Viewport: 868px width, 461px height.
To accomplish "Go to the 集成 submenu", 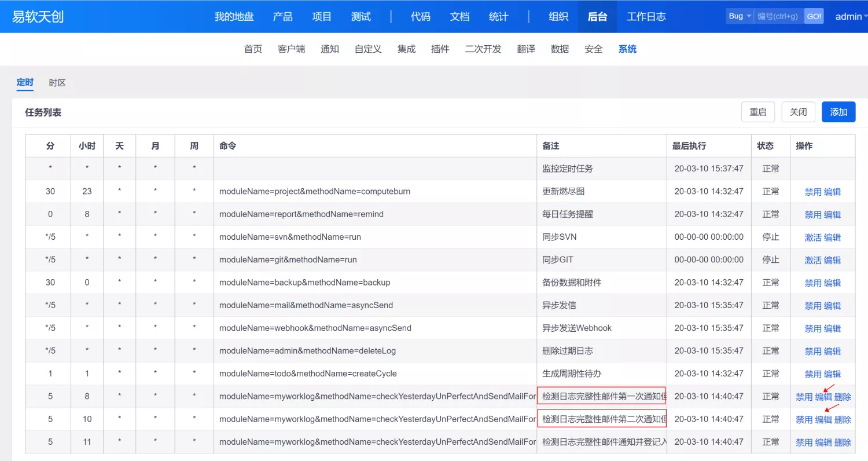I will pyautogui.click(x=406, y=49).
